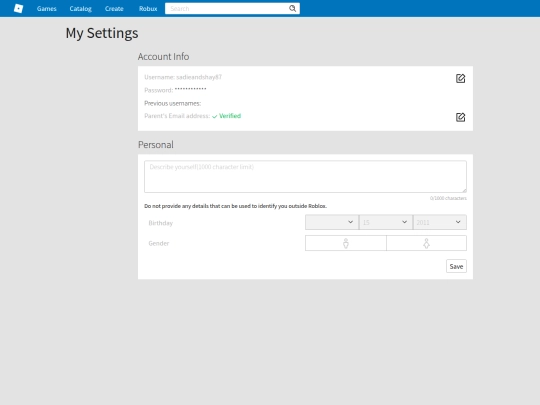
Task: Save the personal settings
Action: [x=456, y=266]
